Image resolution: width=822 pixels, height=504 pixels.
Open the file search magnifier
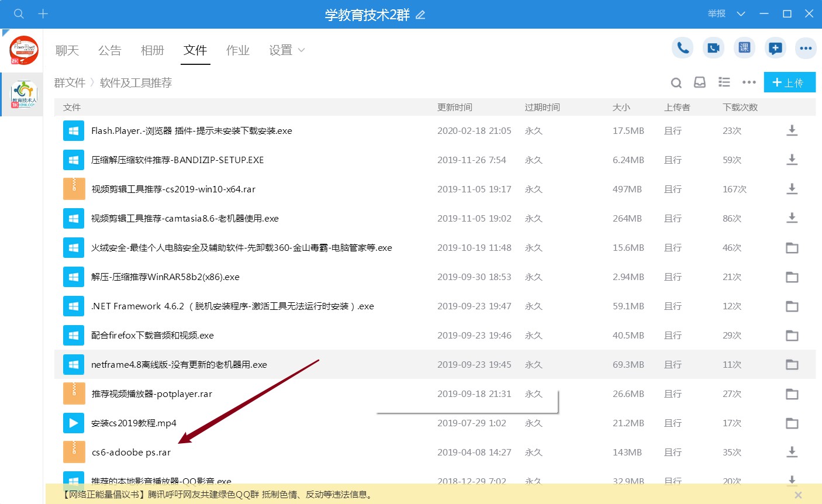(676, 82)
